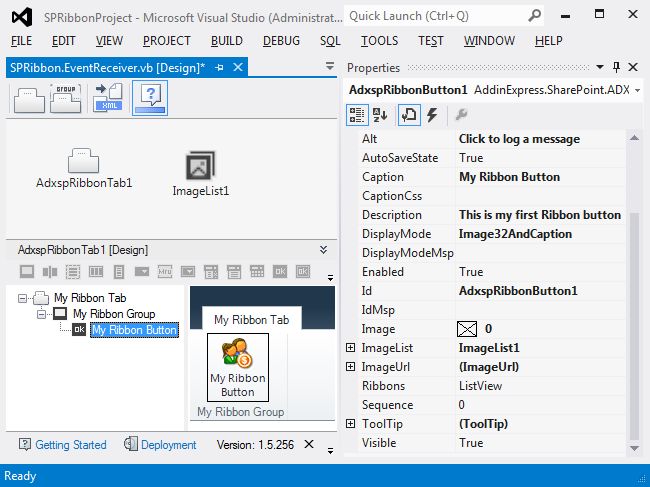Open the PROJECT menu

click(167, 41)
